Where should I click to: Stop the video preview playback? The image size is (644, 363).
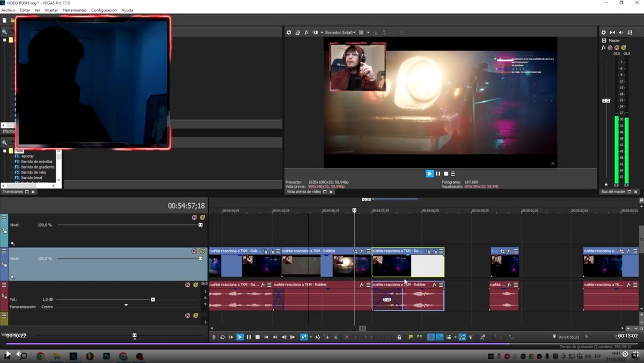(x=445, y=173)
